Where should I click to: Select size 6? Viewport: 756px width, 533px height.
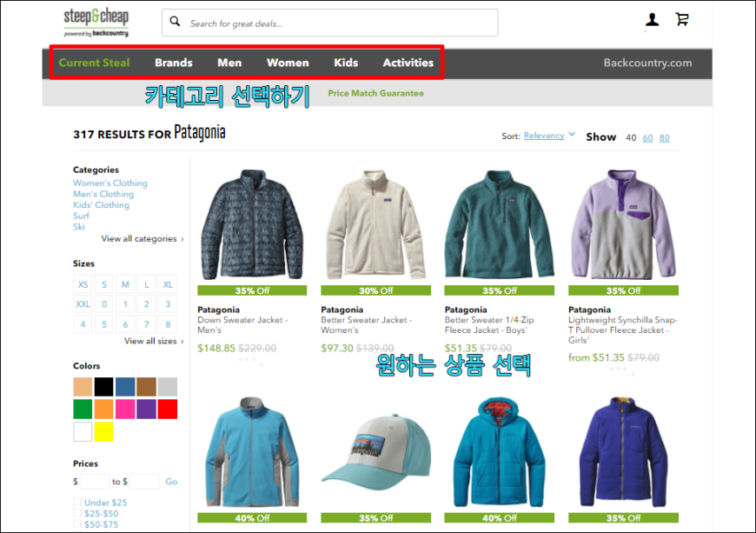tap(125, 324)
